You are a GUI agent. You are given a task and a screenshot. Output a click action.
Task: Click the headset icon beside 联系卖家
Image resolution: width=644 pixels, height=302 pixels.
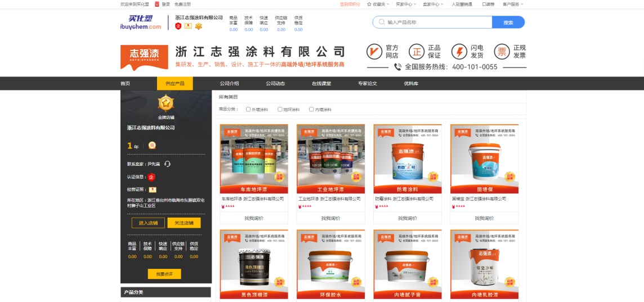click(167, 164)
